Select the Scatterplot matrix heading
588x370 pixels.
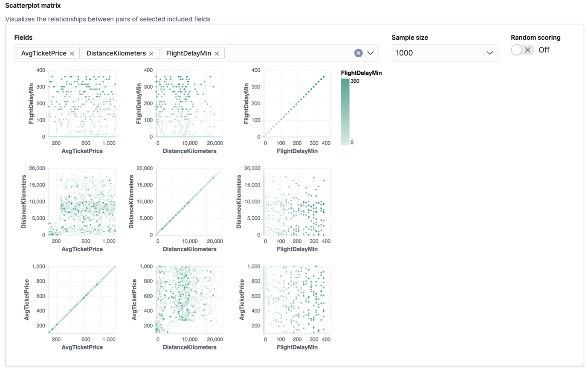[x=33, y=6]
